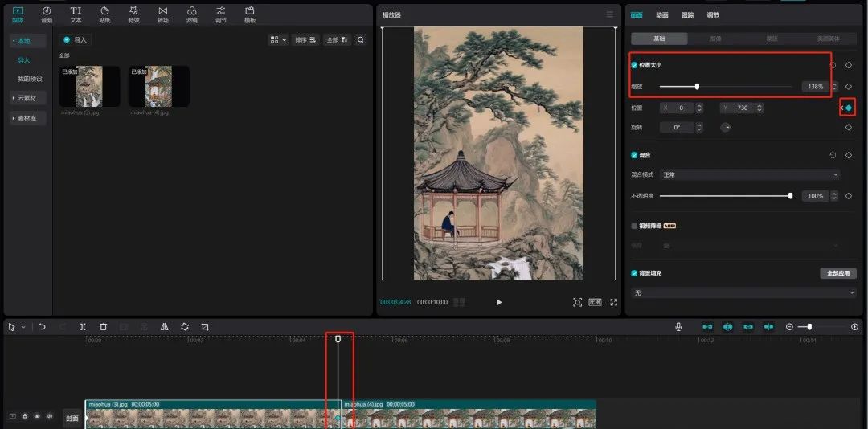
Task: Click the scale keyframe diamond beside 138%
Action: (x=849, y=86)
